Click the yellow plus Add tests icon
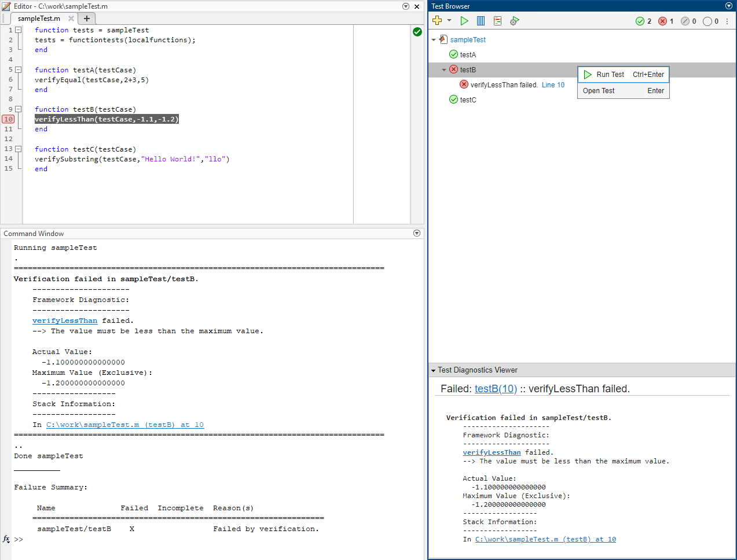Viewport: 737px width, 560px height. point(437,21)
